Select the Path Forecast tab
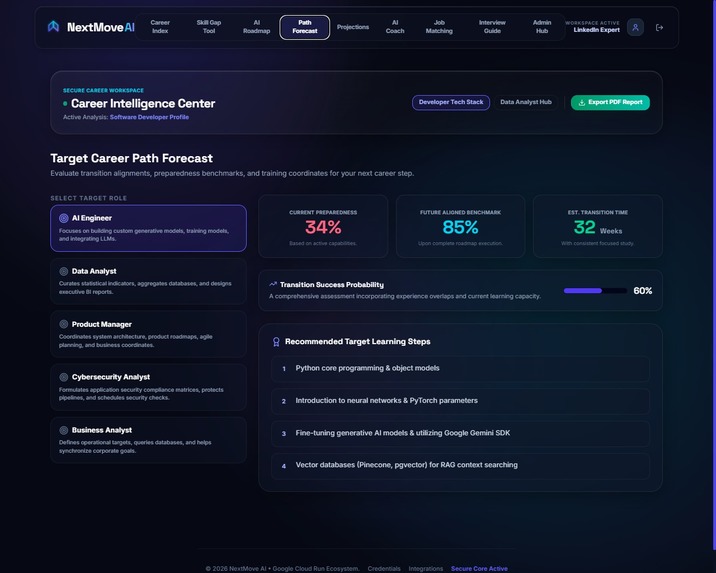 (x=305, y=27)
